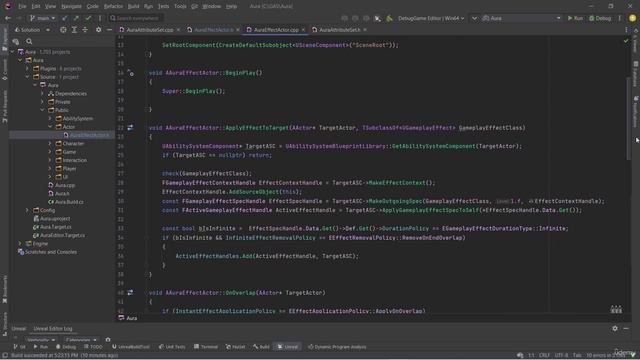Expand the Engine folder
This screenshot has height=360, width=640.
pos(20,244)
